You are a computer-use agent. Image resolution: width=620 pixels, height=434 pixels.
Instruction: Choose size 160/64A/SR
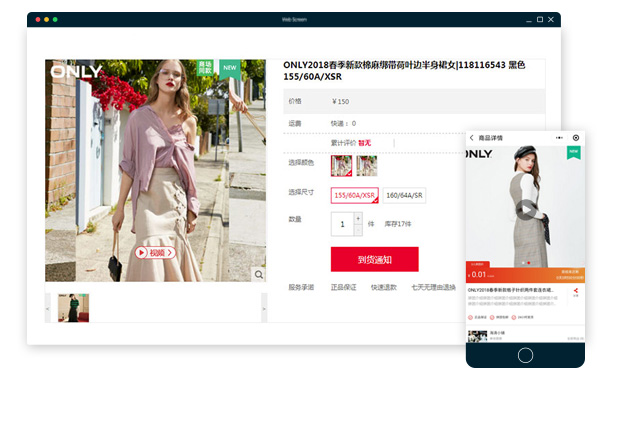(x=404, y=195)
